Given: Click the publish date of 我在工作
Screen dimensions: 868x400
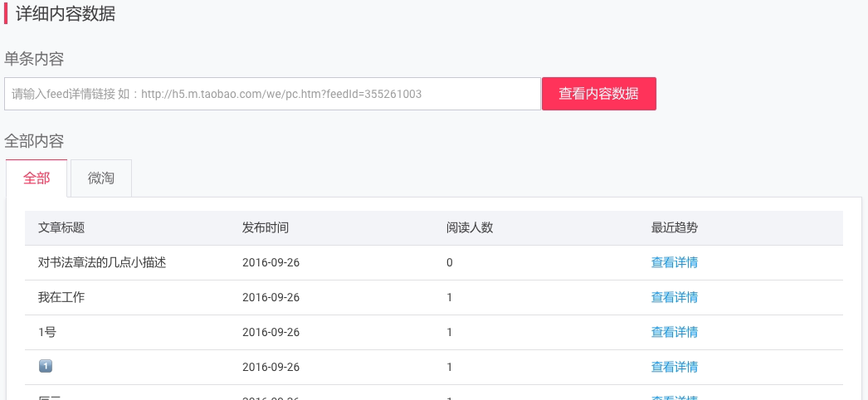Looking at the screenshot, I should click(x=271, y=297).
